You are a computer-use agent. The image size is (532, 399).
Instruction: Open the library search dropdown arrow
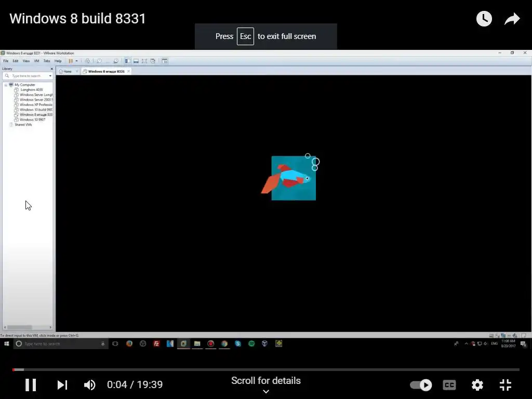click(x=50, y=76)
